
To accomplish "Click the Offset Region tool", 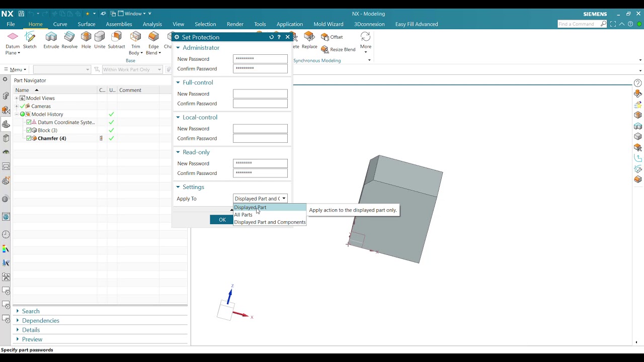I will tap(332, 37).
